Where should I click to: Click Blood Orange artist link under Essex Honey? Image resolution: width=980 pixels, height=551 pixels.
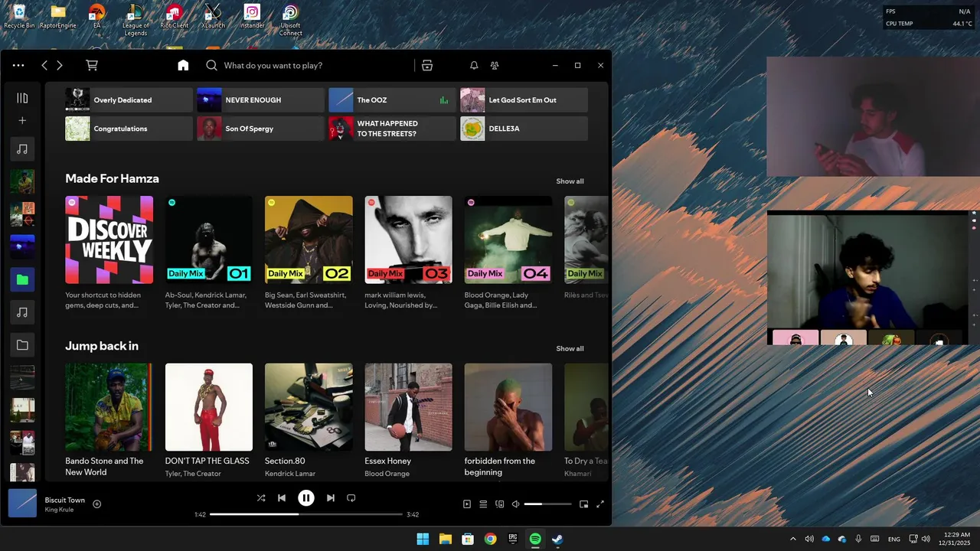[x=387, y=474]
